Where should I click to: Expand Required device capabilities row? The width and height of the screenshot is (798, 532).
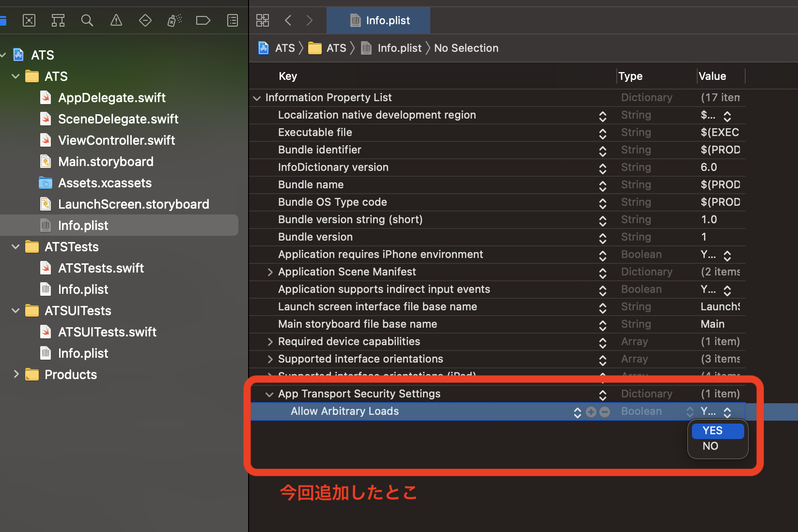[x=270, y=342]
